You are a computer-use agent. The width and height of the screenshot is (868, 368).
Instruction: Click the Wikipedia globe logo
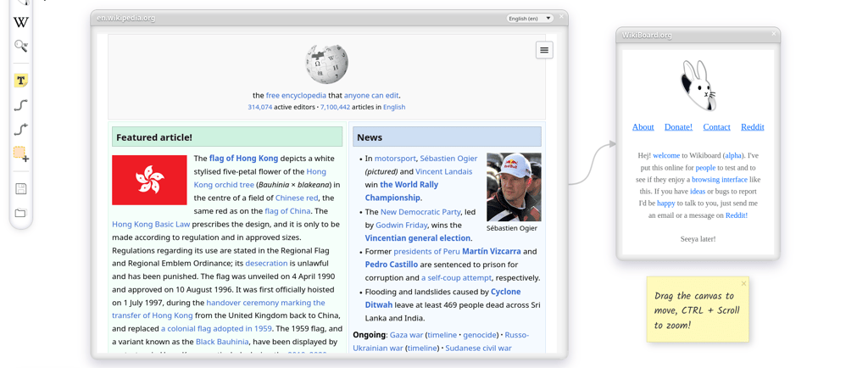(x=326, y=64)
